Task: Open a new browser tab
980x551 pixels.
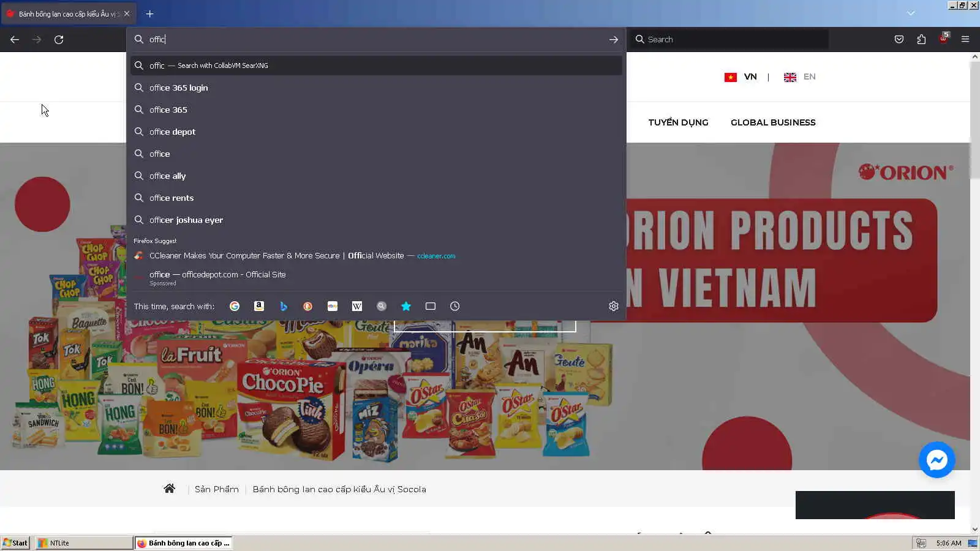Action: pos(149,13)
